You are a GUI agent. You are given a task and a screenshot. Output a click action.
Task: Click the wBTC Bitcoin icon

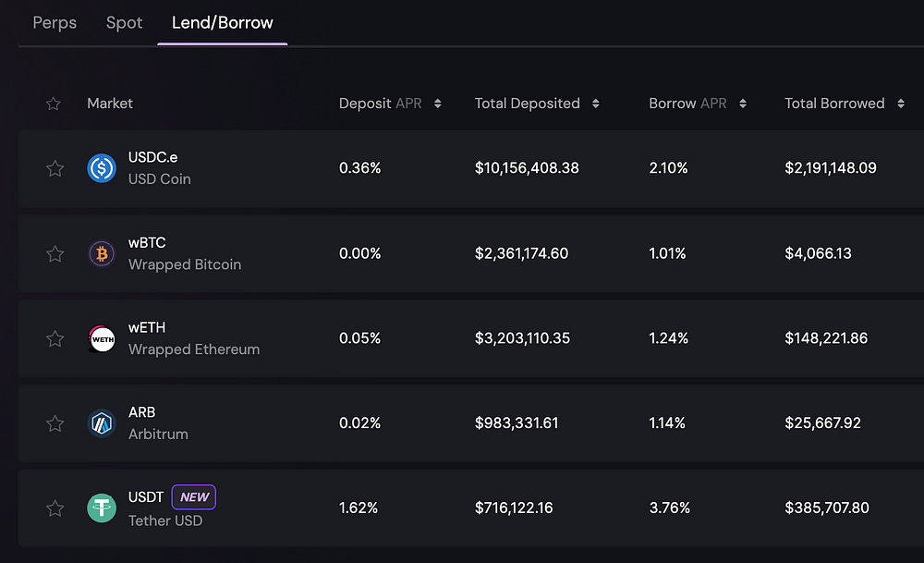[x=102, y=253]
